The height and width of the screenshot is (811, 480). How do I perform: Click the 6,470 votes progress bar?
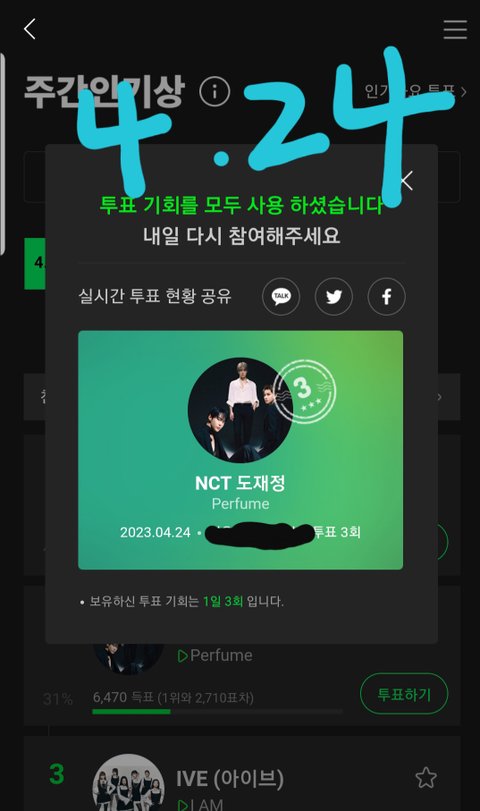[217, 712]
